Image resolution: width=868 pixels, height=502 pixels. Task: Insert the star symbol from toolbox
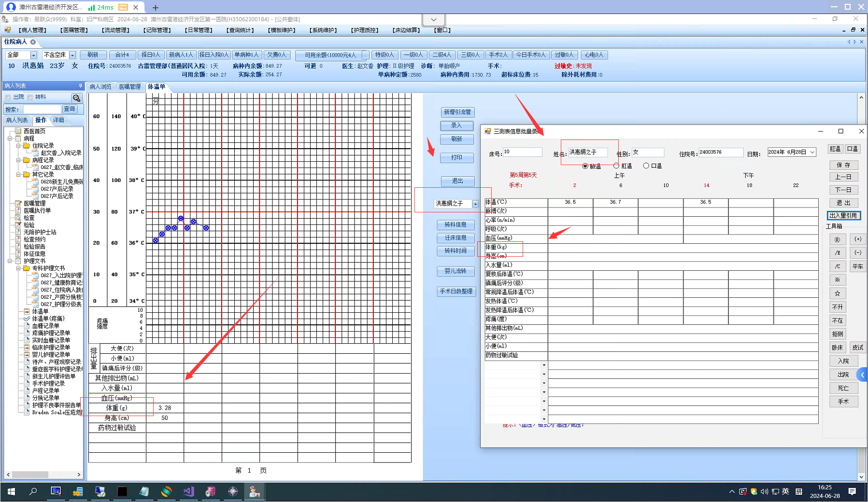coord(837,293)
